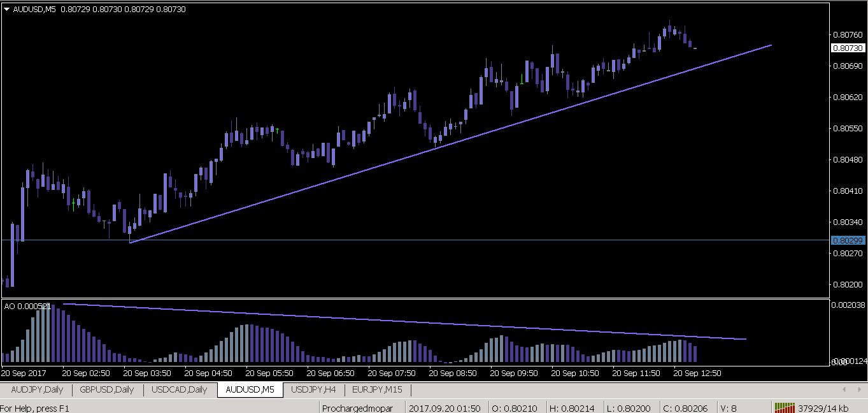Open the GBPUSD,Daily chart tab
Viewport: 868px width, 413px height.
106,389
